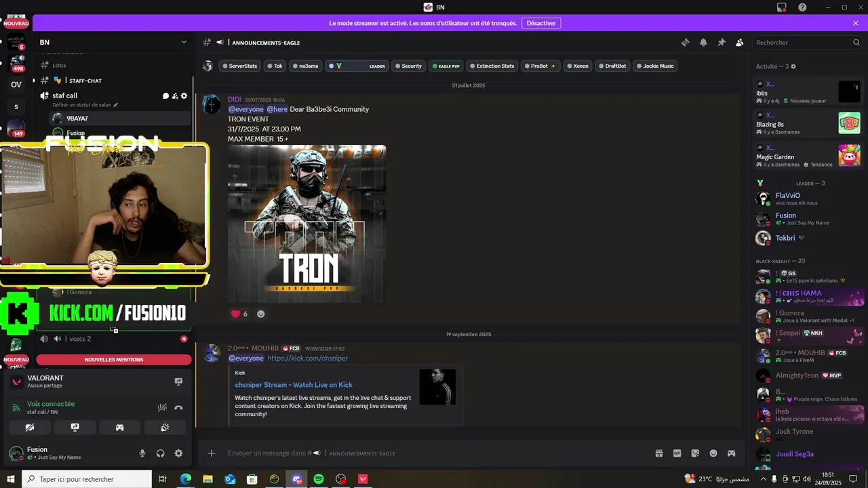Select the Extinction Stats chip
This screenshot has width=868, height=488.
point(492,66)
